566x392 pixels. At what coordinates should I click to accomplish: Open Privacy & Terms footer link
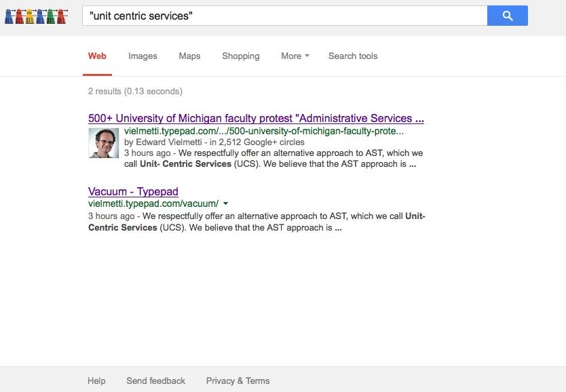[238, 381]
